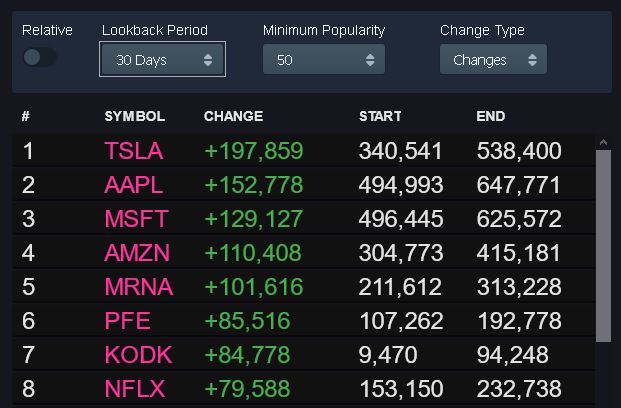The height and width of the screenshot is (408, 621).
Task: Click the NFLX ticker symbol
Action: click(x=135, y=389)
